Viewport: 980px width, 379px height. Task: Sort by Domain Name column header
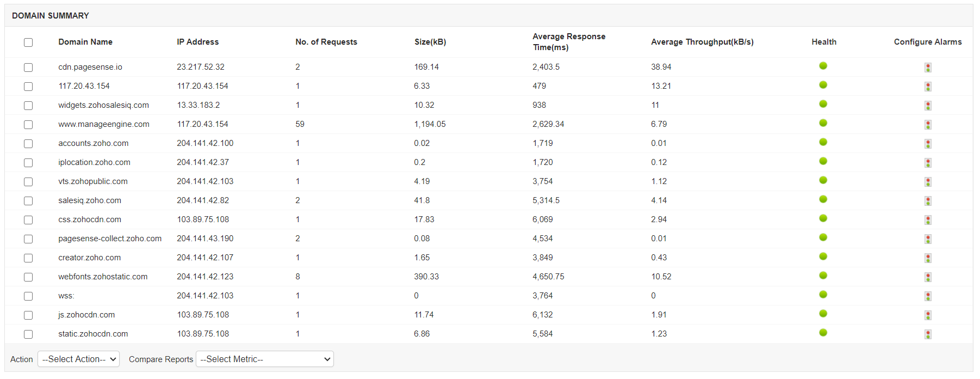(85, 42)
